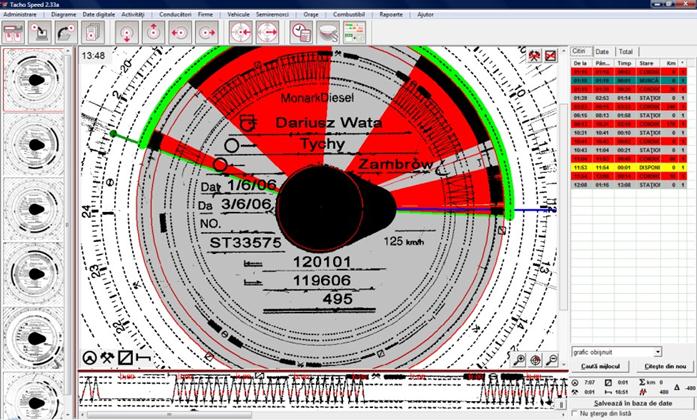Click the red target center icon
Viewport: 697px width, 420px height.
click(535, 360)
